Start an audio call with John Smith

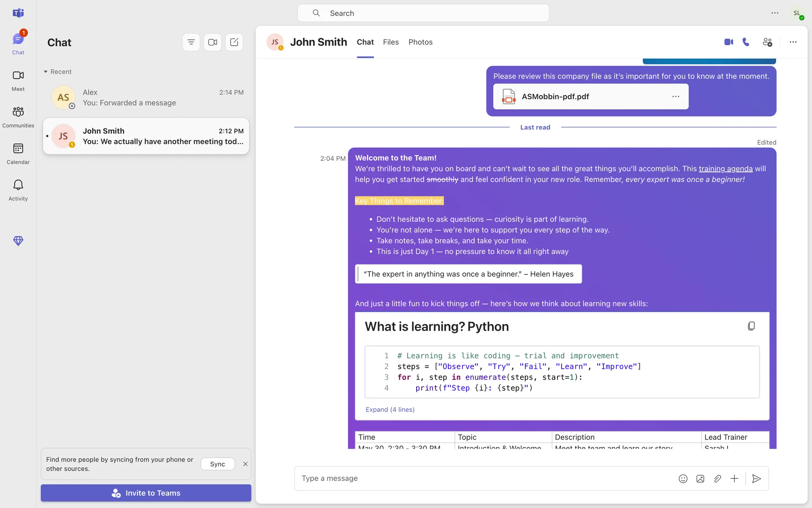pyautogui.click(x=746, y=42)
